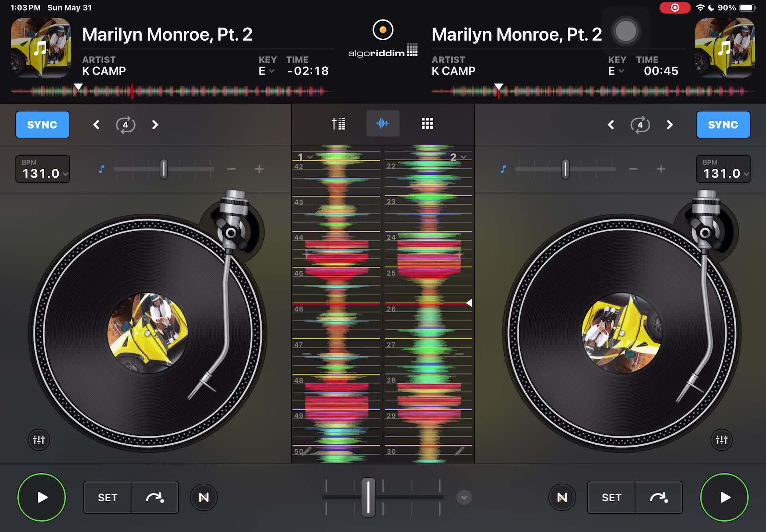Switch to the sampler grid view tab
Screen dimensions: 766x532
coord(427,124)
